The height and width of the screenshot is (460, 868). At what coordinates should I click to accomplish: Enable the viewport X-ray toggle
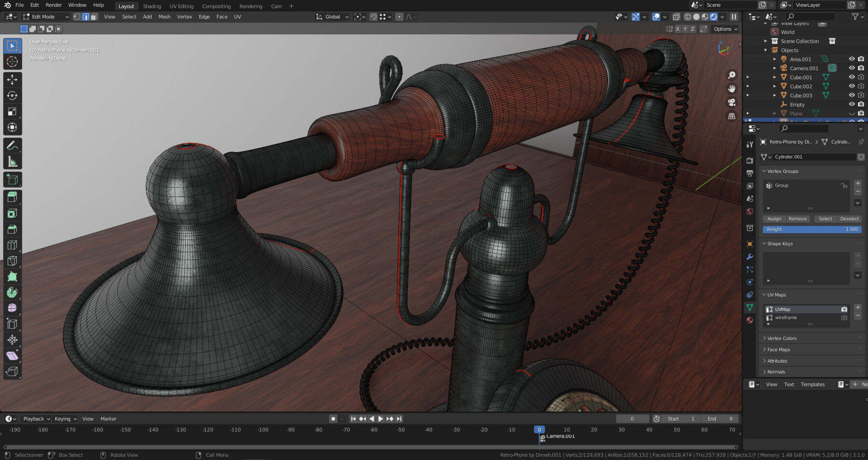point(676,16)
